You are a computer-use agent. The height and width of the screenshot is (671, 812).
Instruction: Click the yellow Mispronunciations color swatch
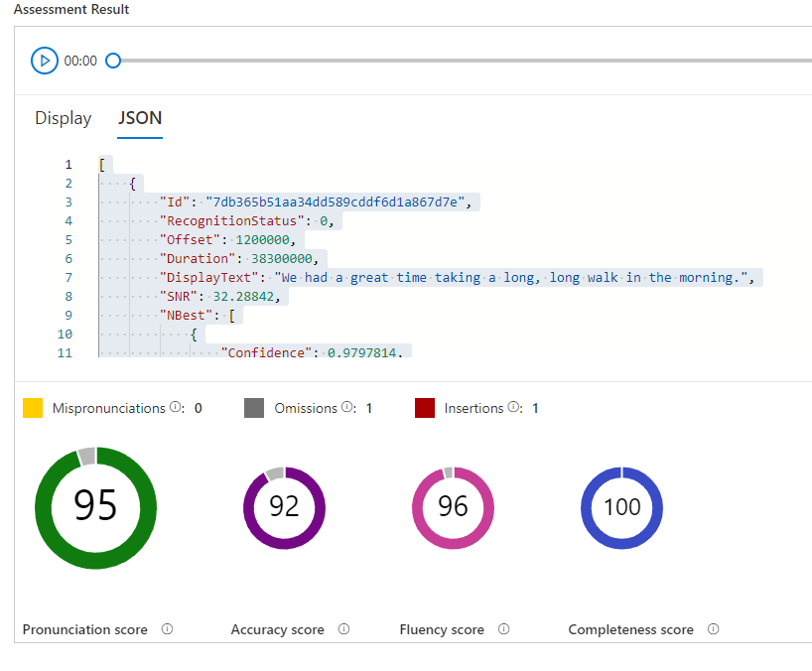tap(33, 408)
